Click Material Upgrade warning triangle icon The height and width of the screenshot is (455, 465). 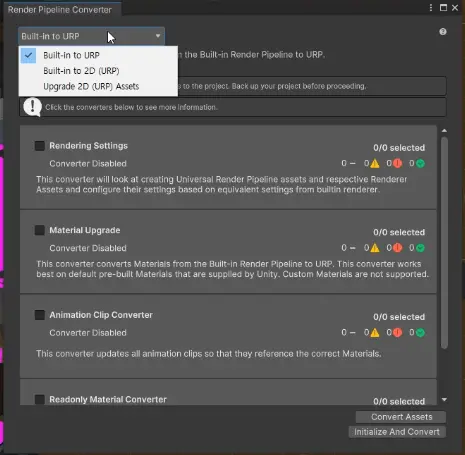tap(375, 248)
